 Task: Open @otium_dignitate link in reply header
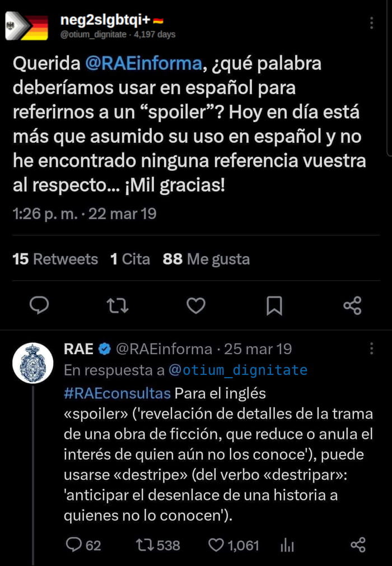click(238, 370)
